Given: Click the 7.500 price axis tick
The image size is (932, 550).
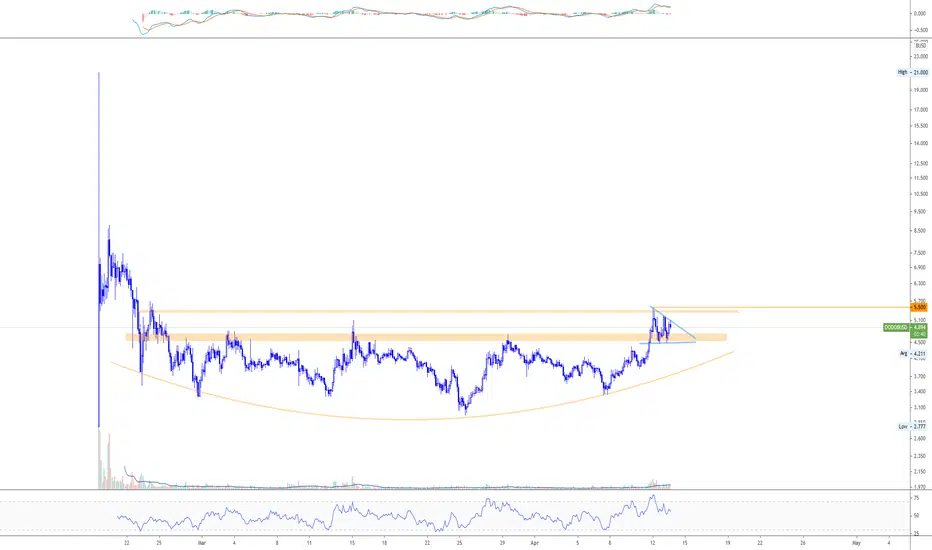Looking at the screenshot, I should 920,253.
